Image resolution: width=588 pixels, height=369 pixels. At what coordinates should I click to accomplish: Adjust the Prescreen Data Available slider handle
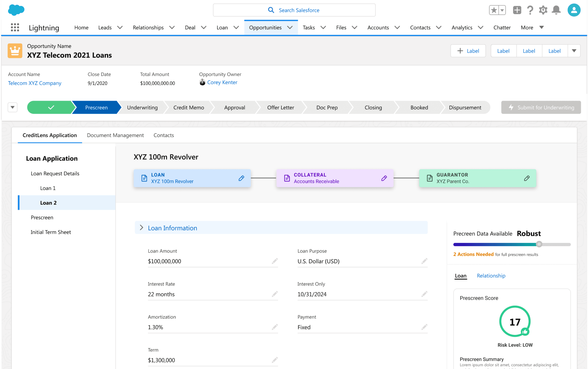[x=539, y=244]
